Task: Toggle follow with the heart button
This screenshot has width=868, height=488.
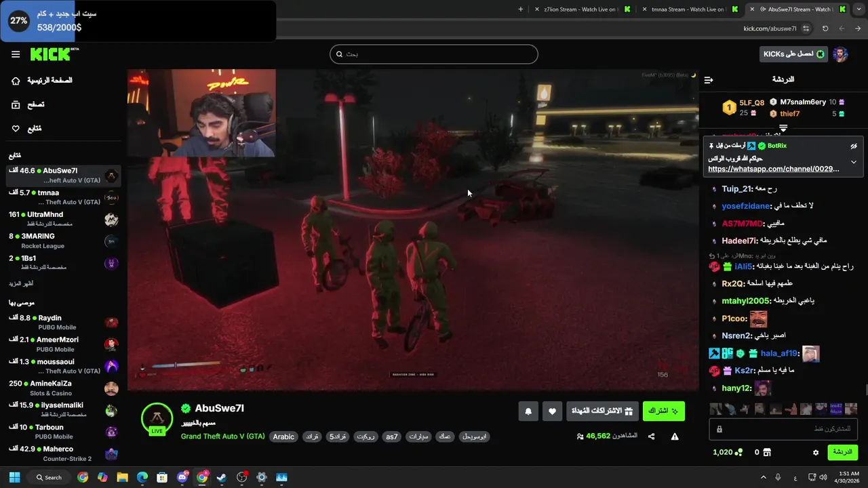Action: pyautogui.click(x=552, y=411)
